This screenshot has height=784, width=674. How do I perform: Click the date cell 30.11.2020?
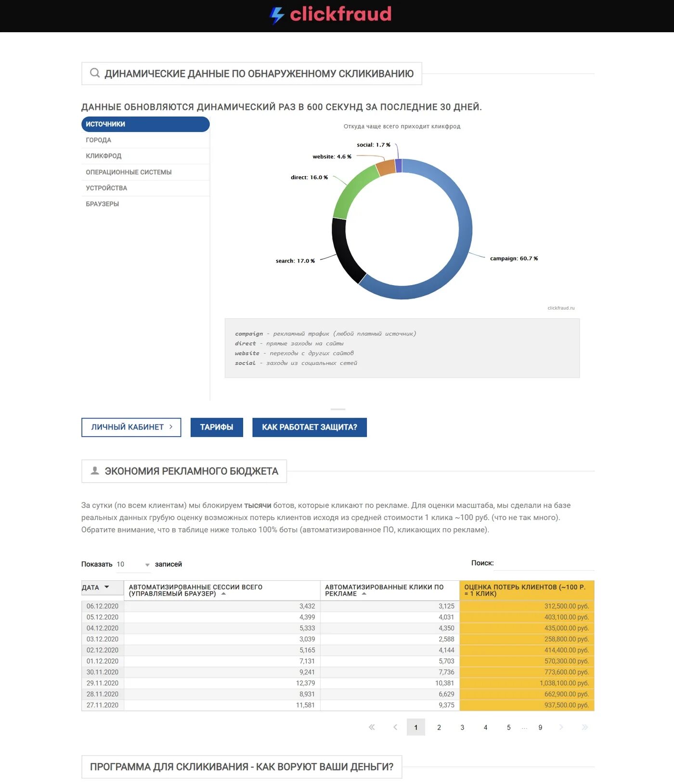pos(103,672)
